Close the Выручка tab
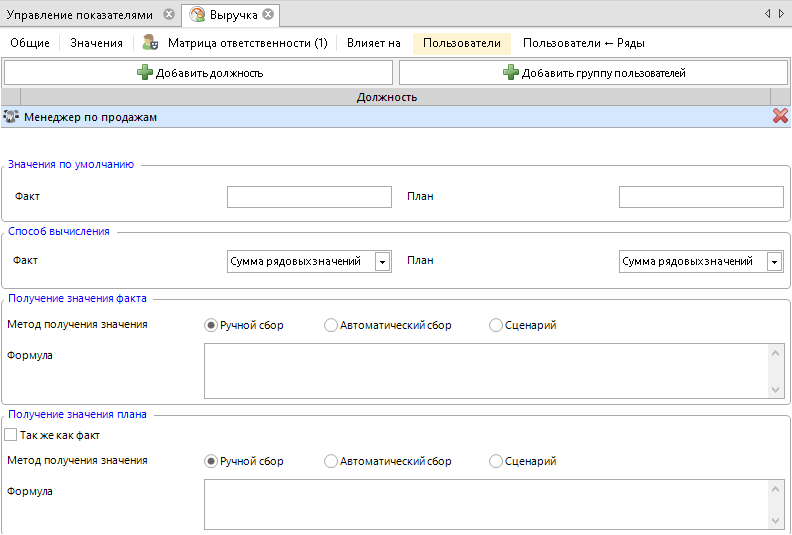792x535 pixels. pyautogui.click(x=268, y=15)
